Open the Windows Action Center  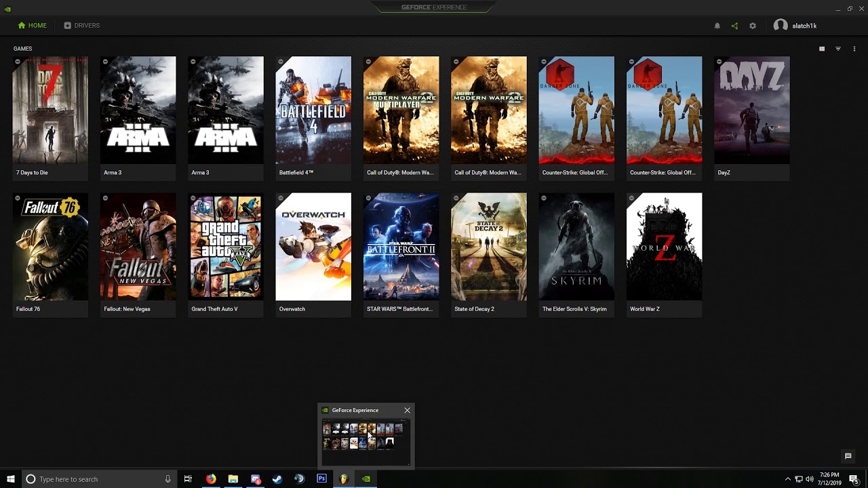point(854,479)
